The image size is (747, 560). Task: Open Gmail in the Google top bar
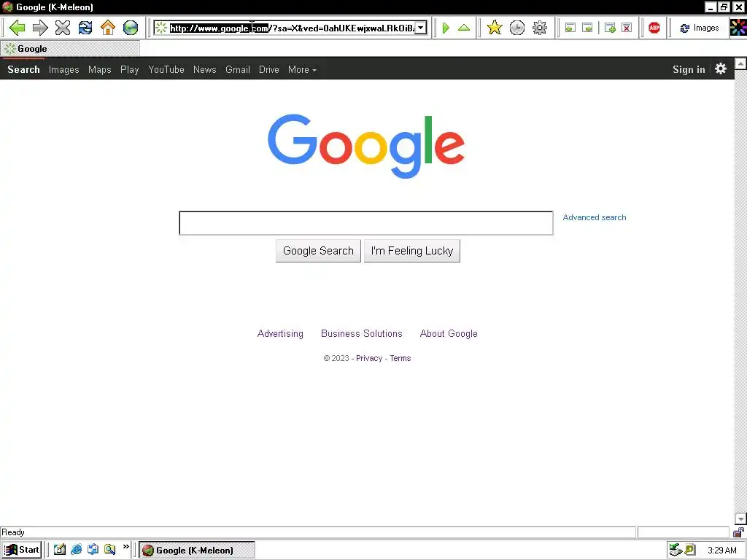238,69
